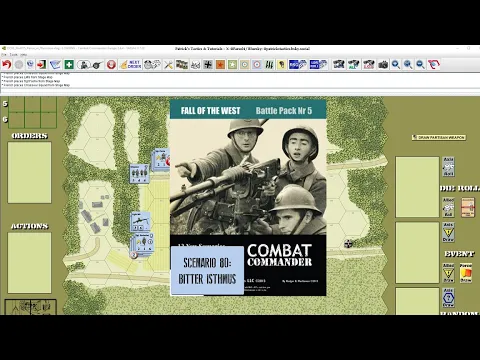Click the green reeds toolbar icon

coord(269,64)
